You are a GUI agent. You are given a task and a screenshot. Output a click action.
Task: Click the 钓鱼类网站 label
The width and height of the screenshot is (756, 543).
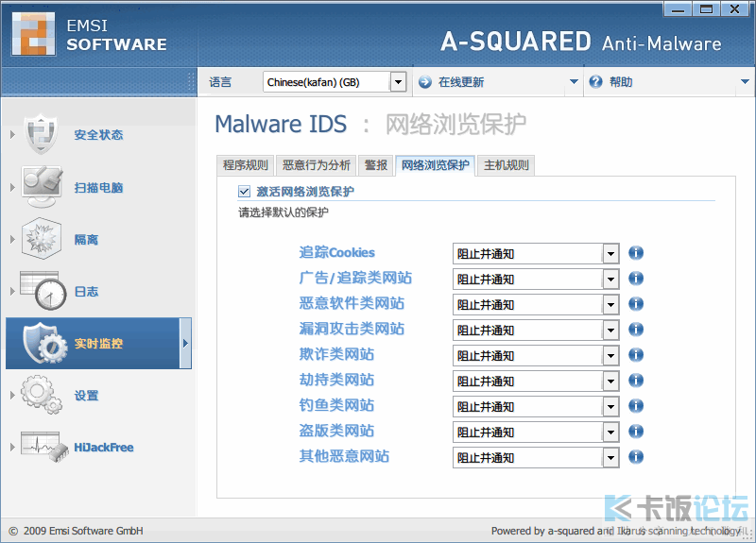tap(336, 405)
